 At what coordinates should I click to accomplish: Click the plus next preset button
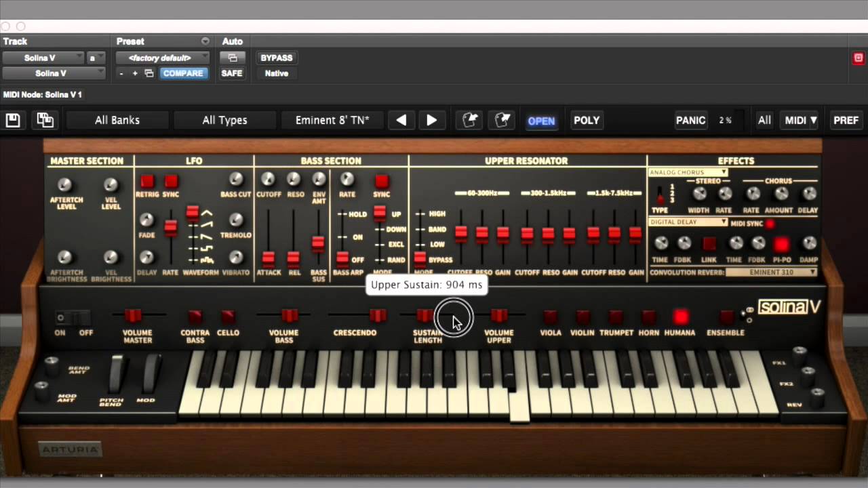[135, 73]
